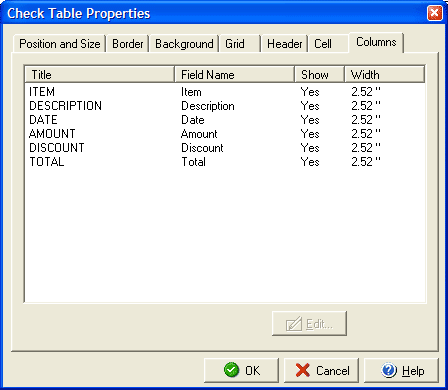Image resolution: width=448 pixels, height=390 pixels.
Task: Select the AMOUNT row
Action: point(225,134)
